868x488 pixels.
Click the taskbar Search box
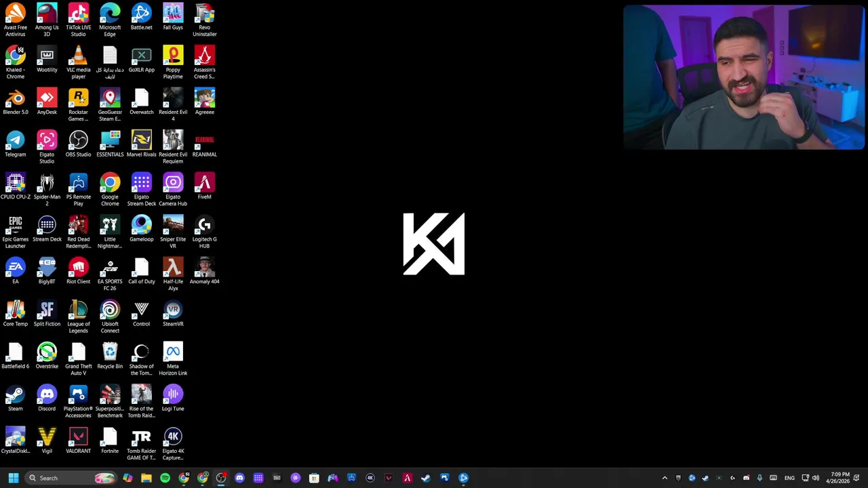(70, 478)
